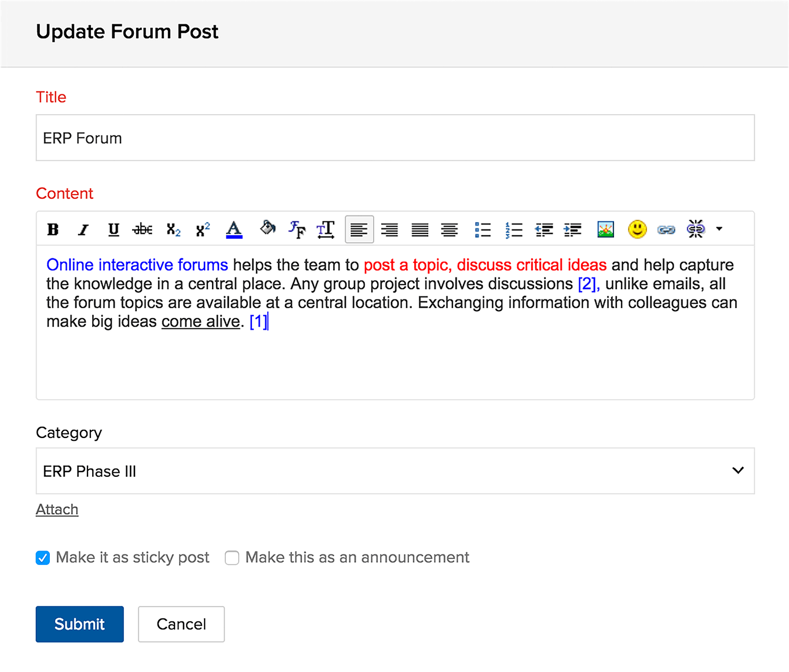
Task: Remove link with the unlink icon
Action: pos(696,229)
